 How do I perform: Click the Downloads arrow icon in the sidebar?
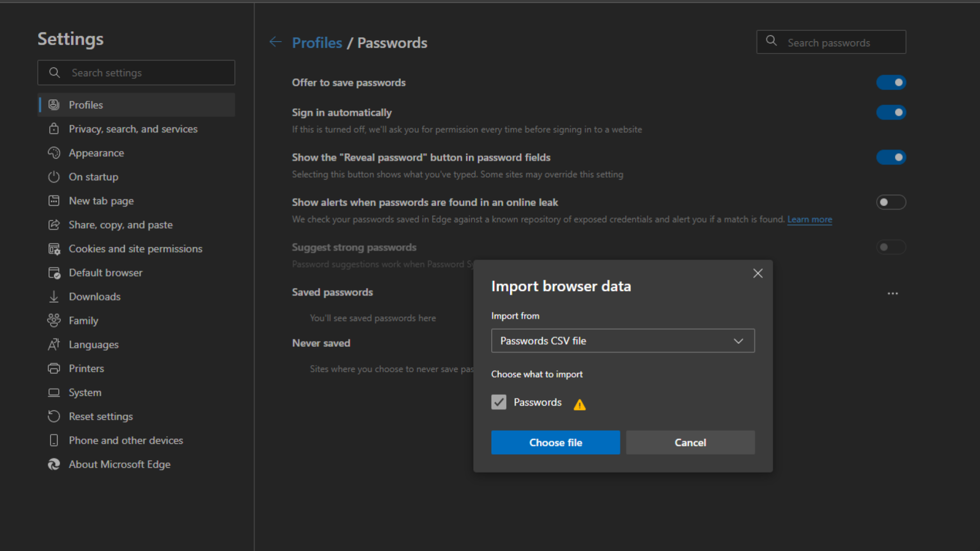[x=54, y=296]
